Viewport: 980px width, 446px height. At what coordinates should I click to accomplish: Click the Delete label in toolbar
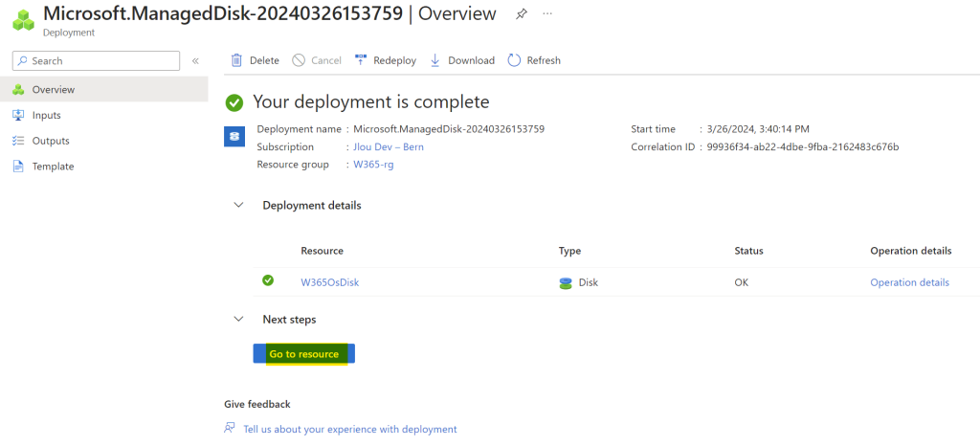pyautogui.click(x=264, y=60)
